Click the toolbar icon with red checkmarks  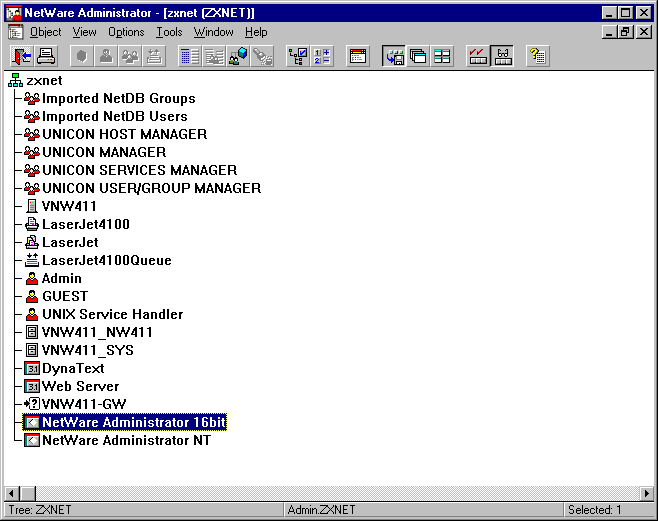478,56
